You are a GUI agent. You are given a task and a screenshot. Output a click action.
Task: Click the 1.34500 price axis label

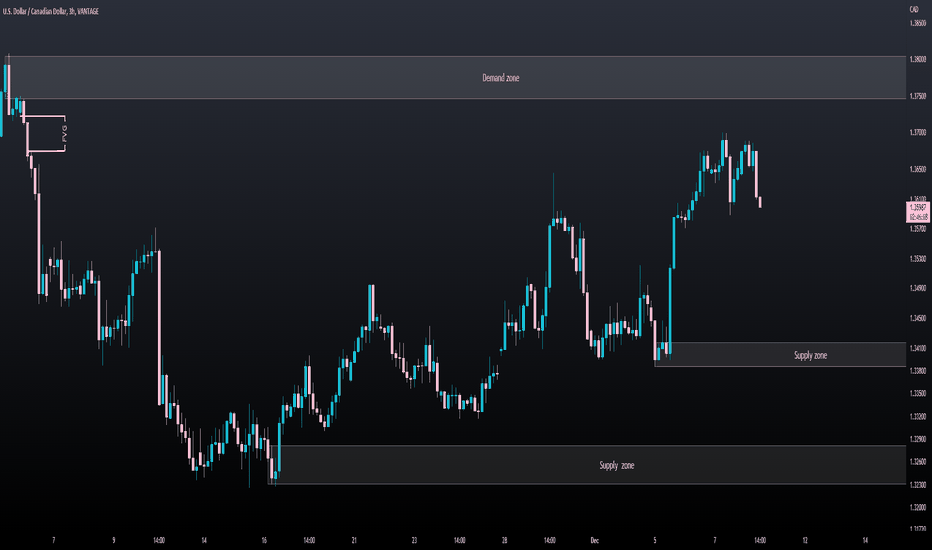click(x=918, y=319)
